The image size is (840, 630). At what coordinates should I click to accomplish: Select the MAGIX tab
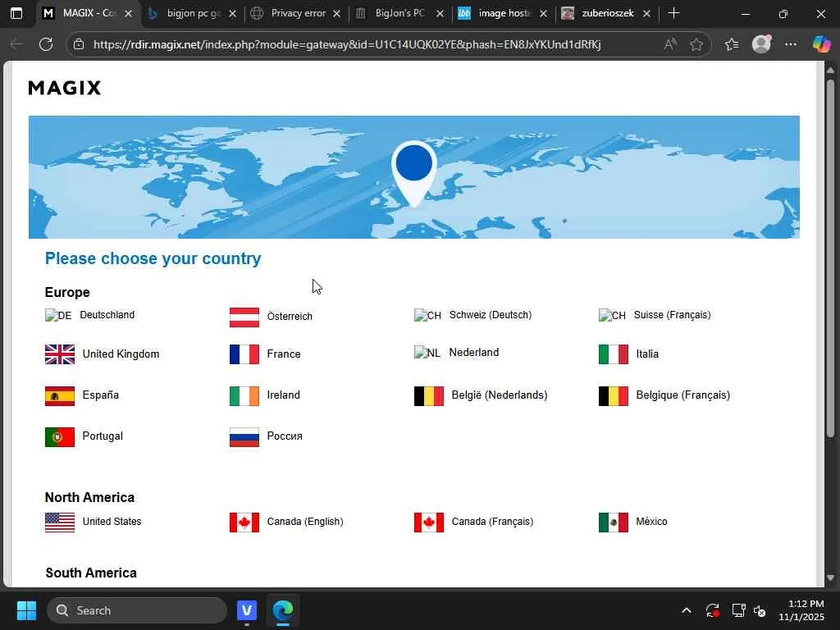[x=87, y=13]
